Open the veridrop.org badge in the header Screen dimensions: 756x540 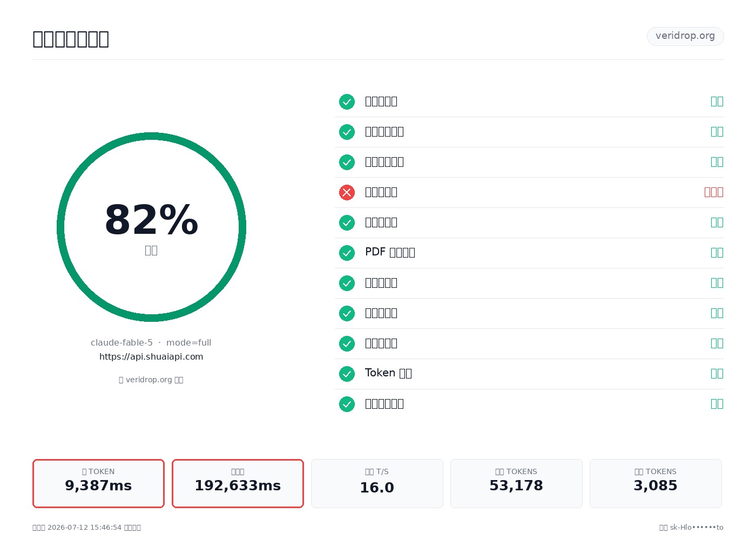(x=685, y=36)
